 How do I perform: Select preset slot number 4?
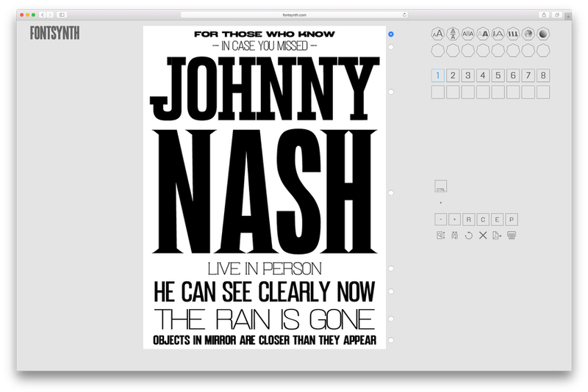482,76
